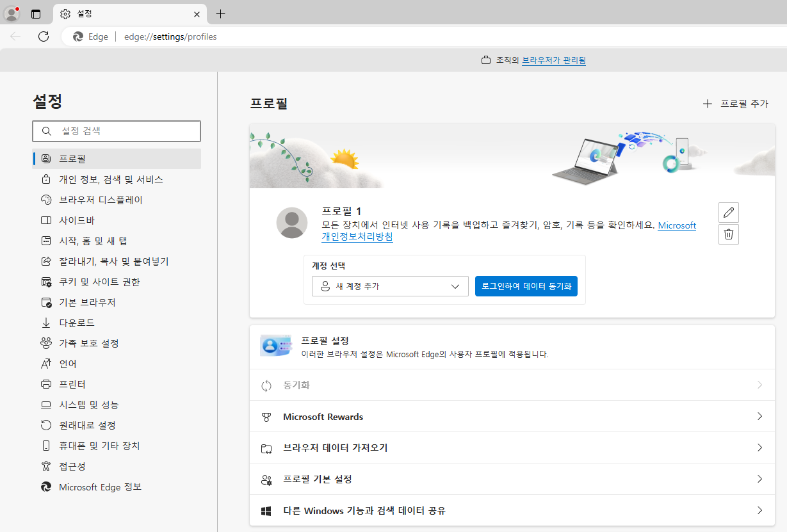
Task: Expand 프로필 기본 설정 row chevron
Action: click(x=760, y=480)
